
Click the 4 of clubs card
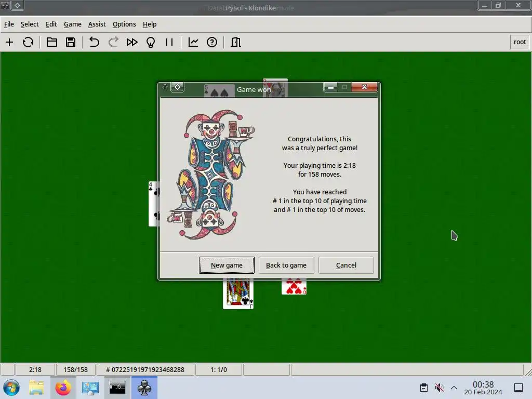(x=154, y=204)
